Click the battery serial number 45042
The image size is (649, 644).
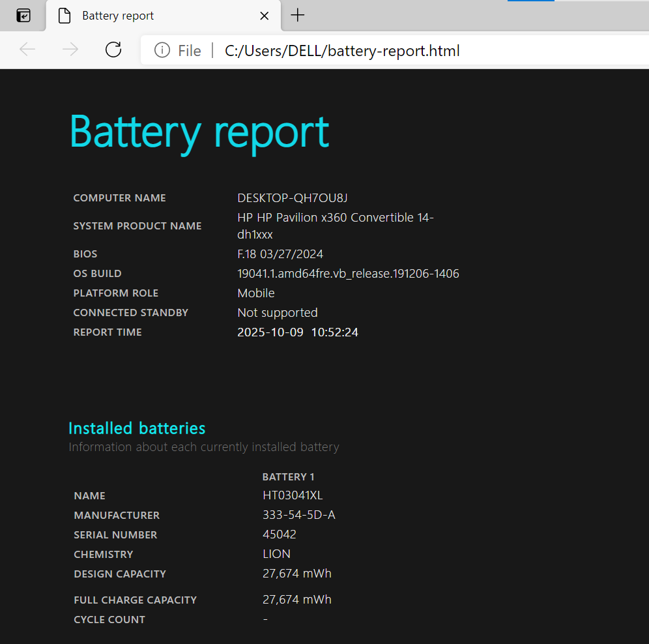pos(279,534)
